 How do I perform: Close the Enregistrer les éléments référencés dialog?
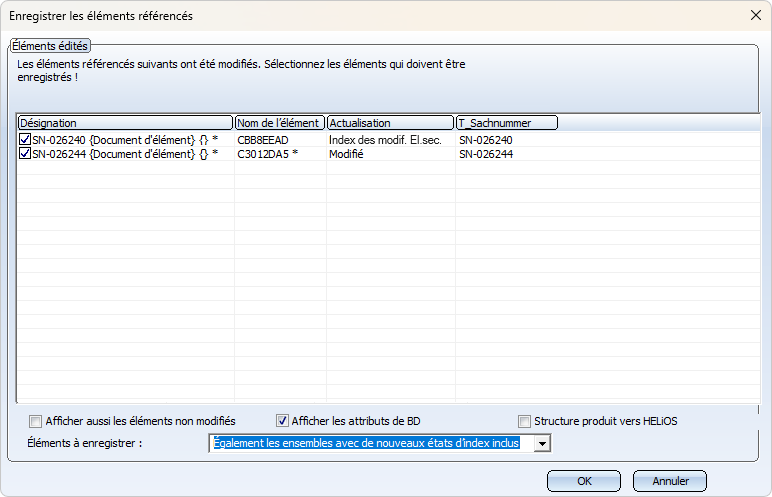tap(756, 15)
